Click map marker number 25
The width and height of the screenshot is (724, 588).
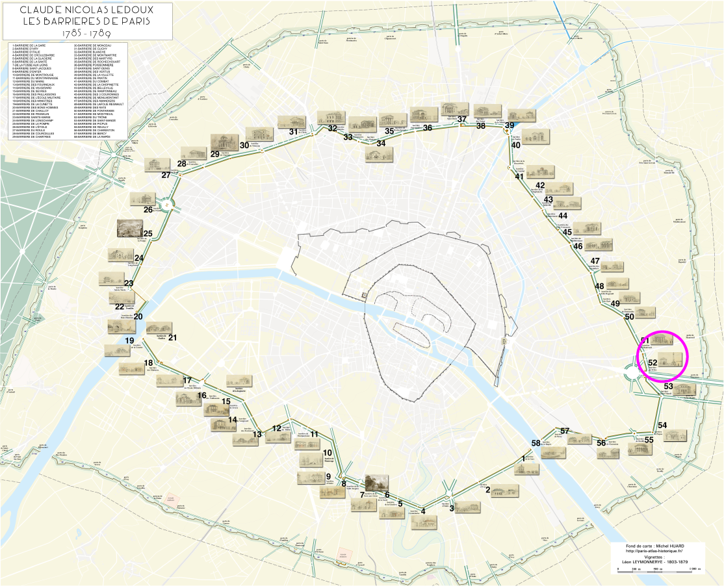point(148,233)
